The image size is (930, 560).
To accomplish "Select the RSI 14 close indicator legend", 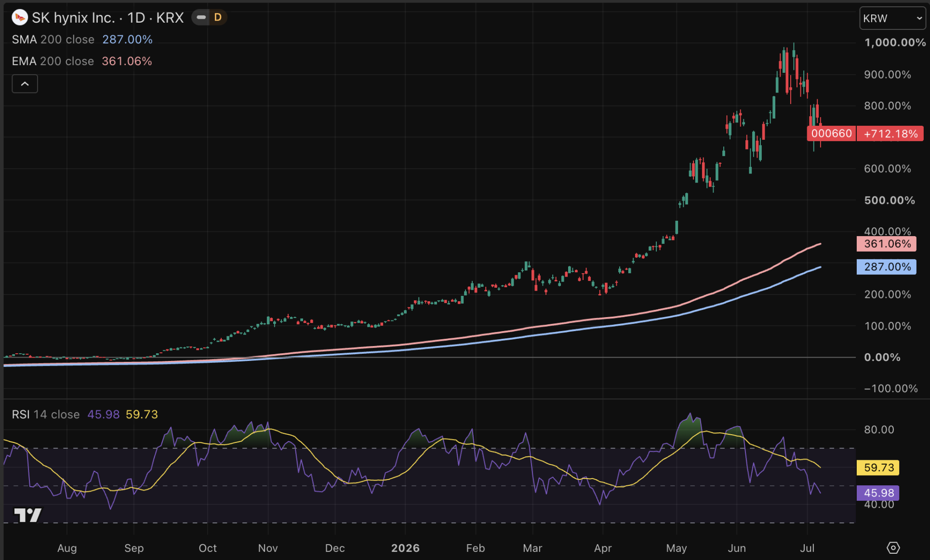I will tap(46, 414).
